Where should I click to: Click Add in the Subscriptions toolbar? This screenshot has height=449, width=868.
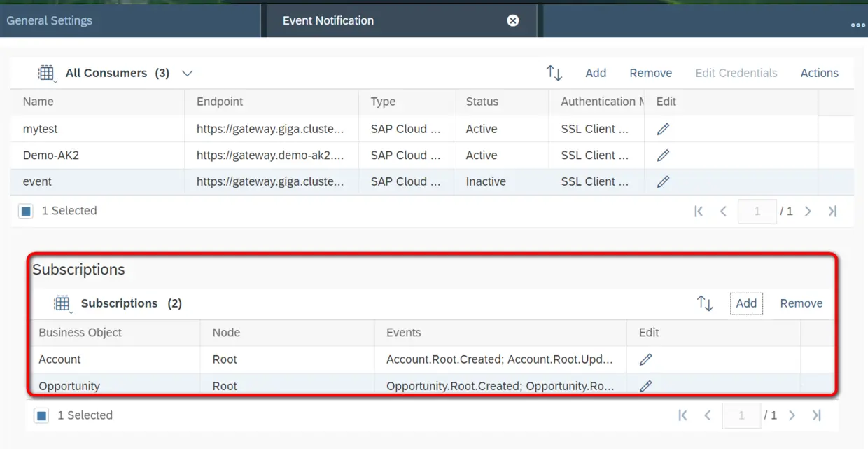click(746, 303)
